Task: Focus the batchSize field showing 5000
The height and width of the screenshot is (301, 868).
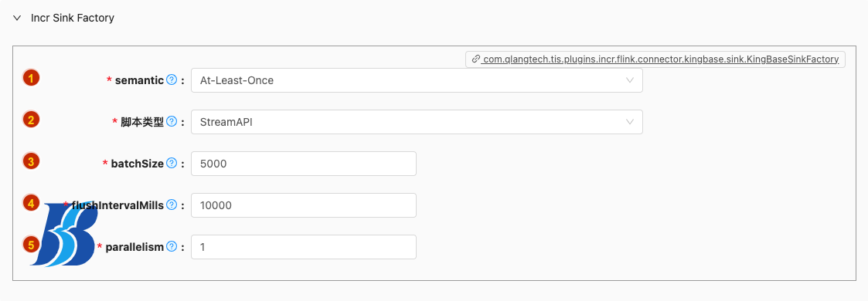Action: (x=303, y=164)
